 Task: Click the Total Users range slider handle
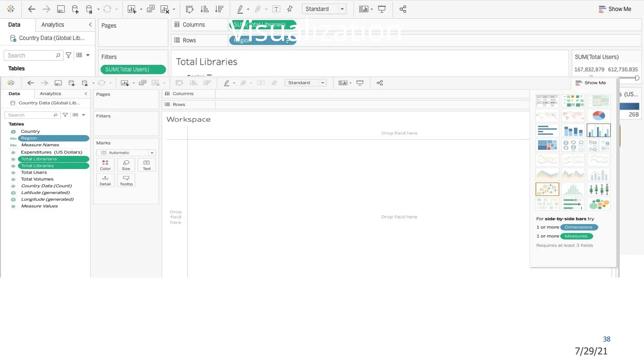pyautogui.click(x=637, y=78)
